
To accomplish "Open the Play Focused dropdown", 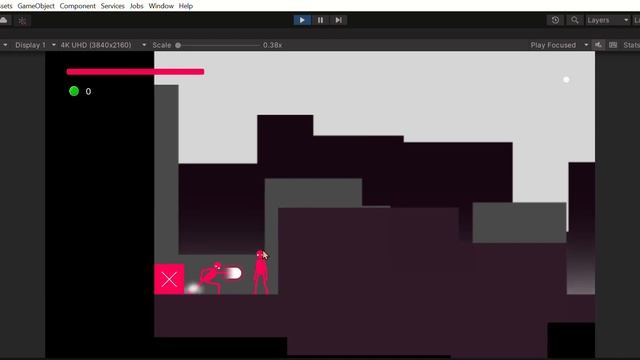I will [x=559, y=45].
